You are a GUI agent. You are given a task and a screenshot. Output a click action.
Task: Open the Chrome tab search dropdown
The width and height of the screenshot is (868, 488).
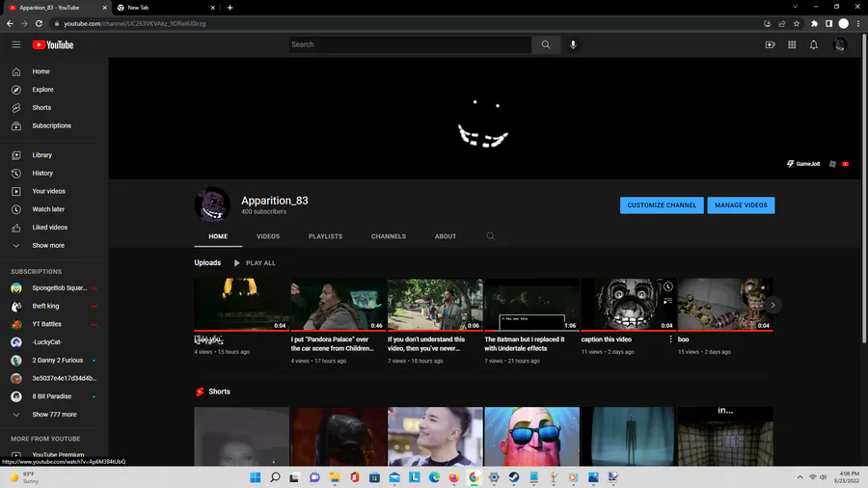795,7
